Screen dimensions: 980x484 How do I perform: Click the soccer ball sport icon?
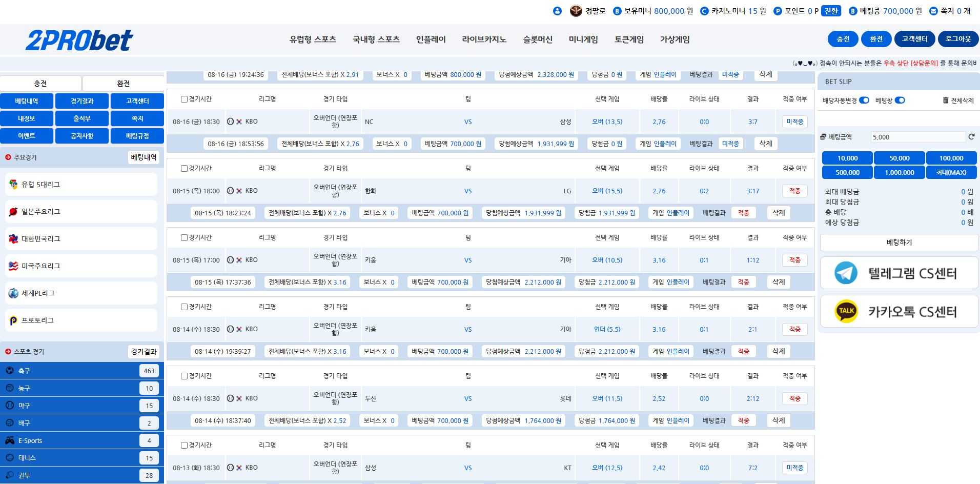tap(10, 371)
